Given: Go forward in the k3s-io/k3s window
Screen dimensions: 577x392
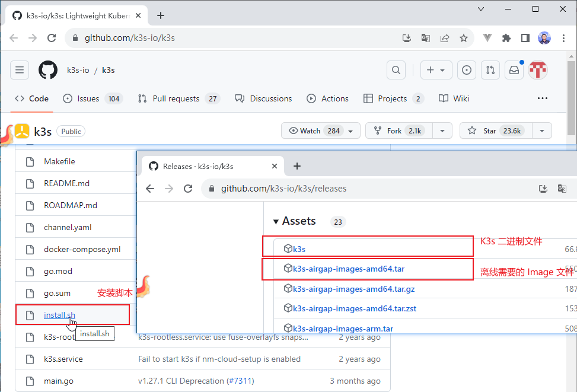Looking at the screenshot, I should [x=33, y=38].
